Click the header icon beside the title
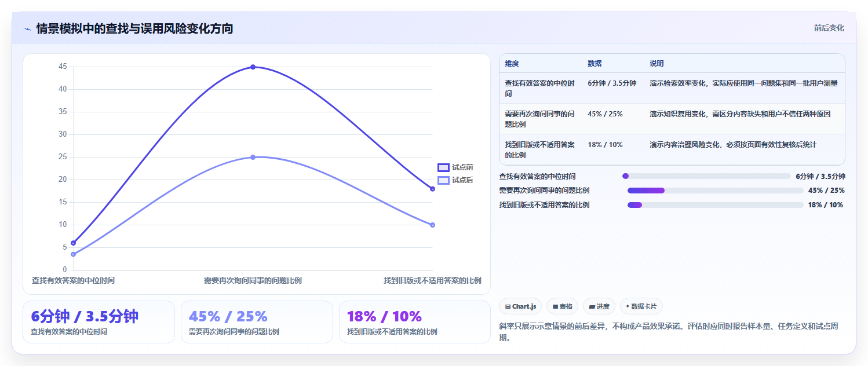The width and height of the screenshot is (868, 366). coord(27,29)
